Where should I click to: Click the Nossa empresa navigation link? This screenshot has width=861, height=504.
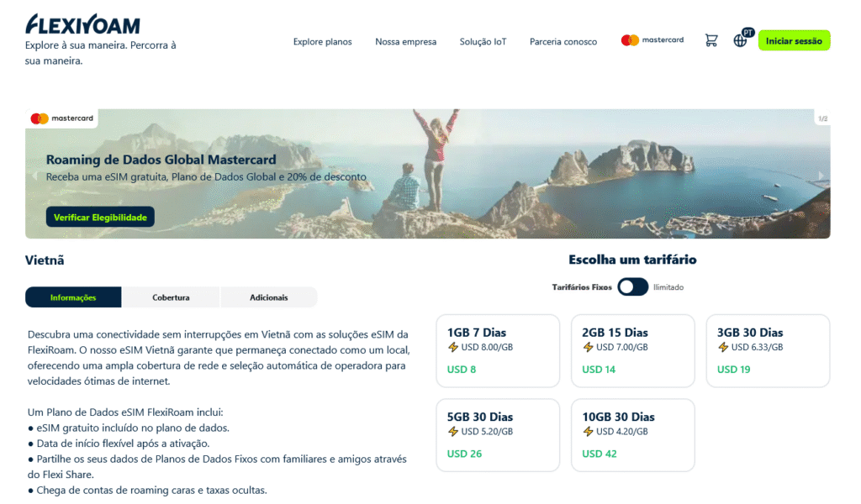[x=405, y=41]
